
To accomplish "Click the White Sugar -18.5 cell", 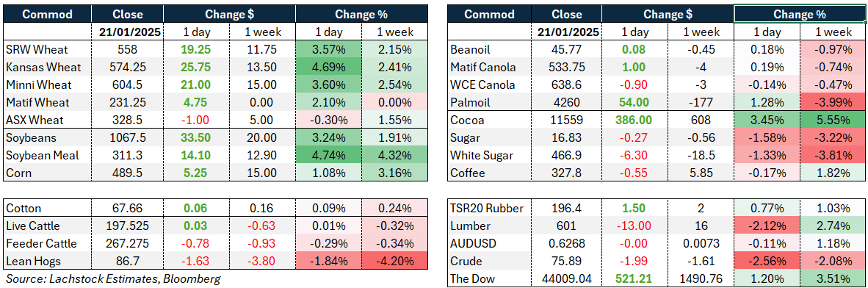I will (702, 155).
